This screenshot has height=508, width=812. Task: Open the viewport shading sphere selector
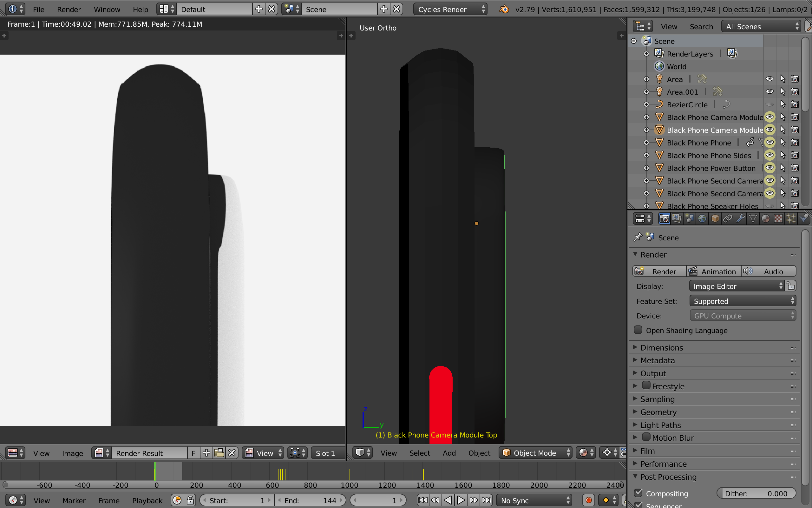pos(586,453)
